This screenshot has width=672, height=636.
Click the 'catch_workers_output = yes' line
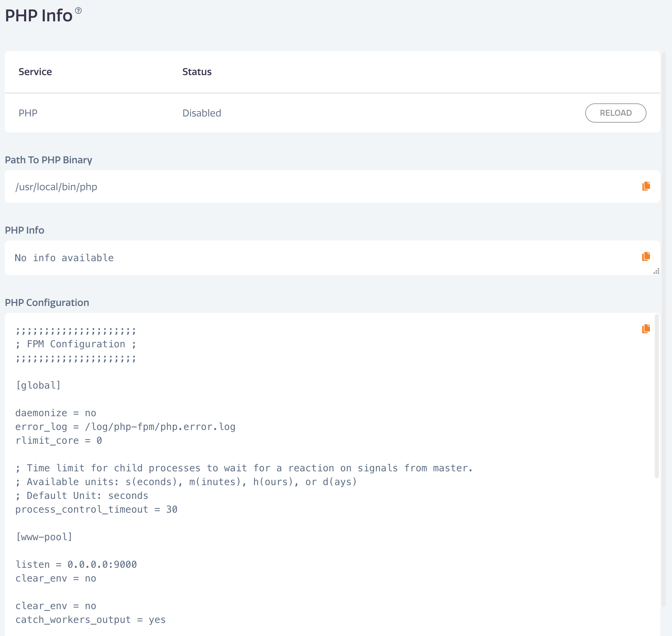click(91, 619)
